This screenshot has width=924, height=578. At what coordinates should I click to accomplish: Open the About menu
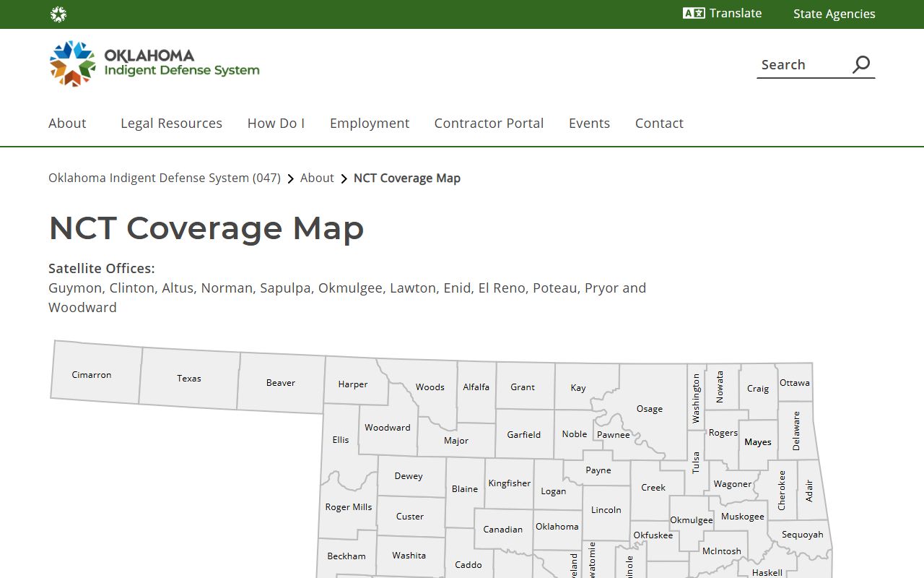[67, 123]
